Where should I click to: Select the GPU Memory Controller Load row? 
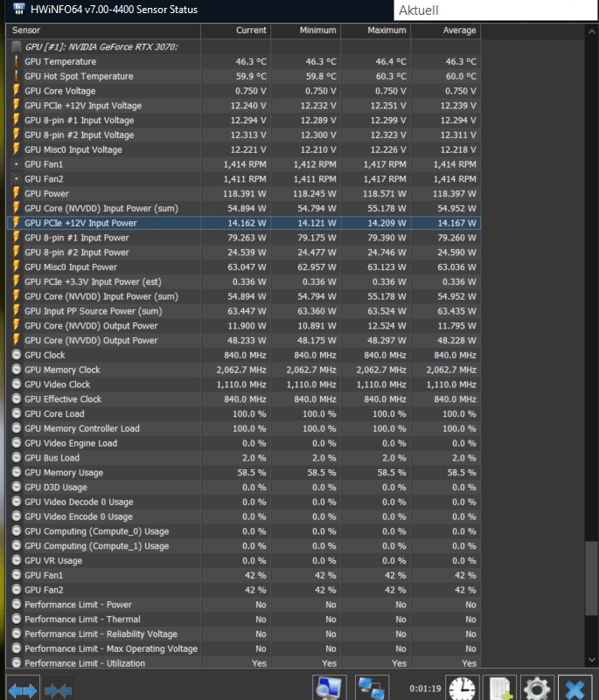pos(244,428)
